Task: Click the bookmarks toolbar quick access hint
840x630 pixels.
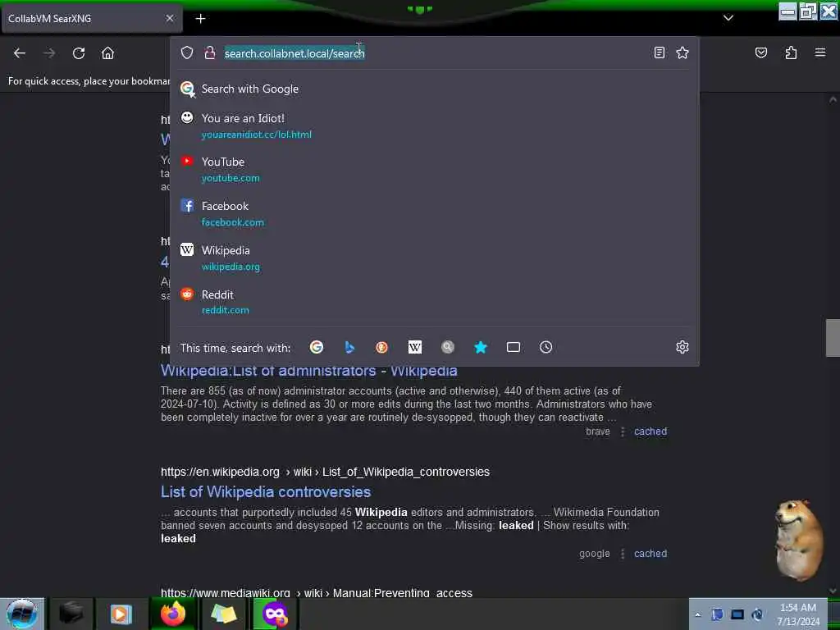Action: [89, 81]
